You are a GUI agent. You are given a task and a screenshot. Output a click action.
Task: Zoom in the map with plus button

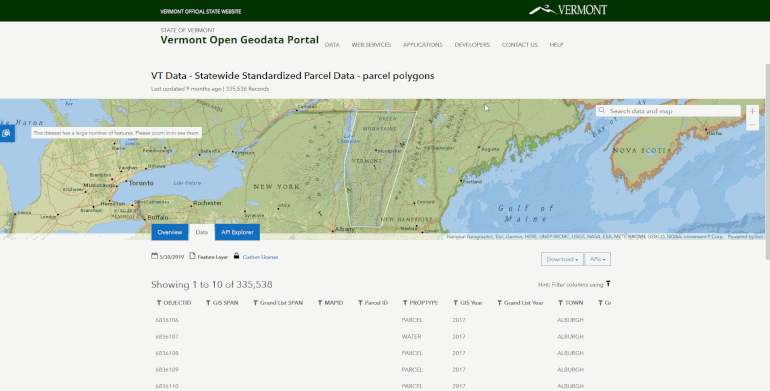(x=752, y=111)
